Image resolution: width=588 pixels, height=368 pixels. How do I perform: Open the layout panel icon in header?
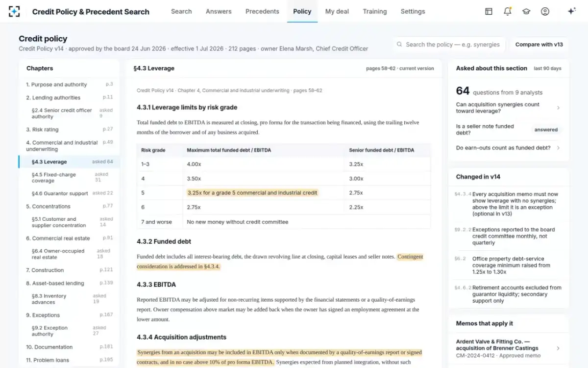[x=489, y=11]
